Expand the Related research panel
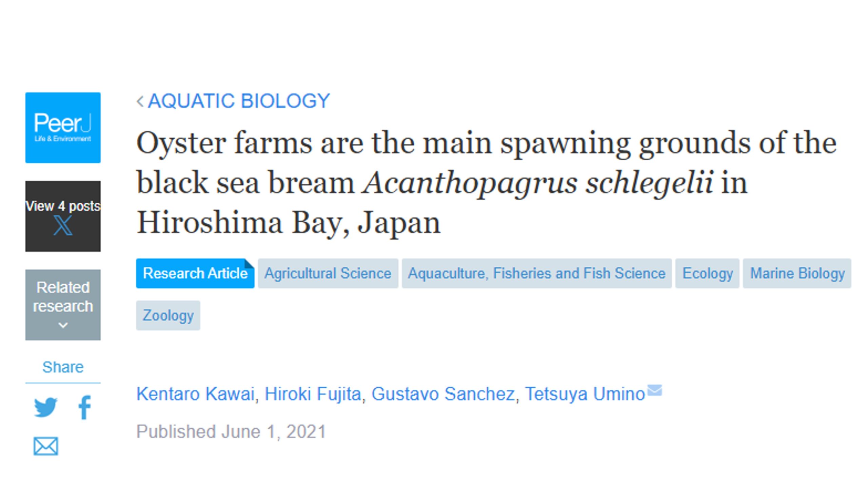This screenshot has height=488, width=868. pyautogui.click(x=63, y=297)
